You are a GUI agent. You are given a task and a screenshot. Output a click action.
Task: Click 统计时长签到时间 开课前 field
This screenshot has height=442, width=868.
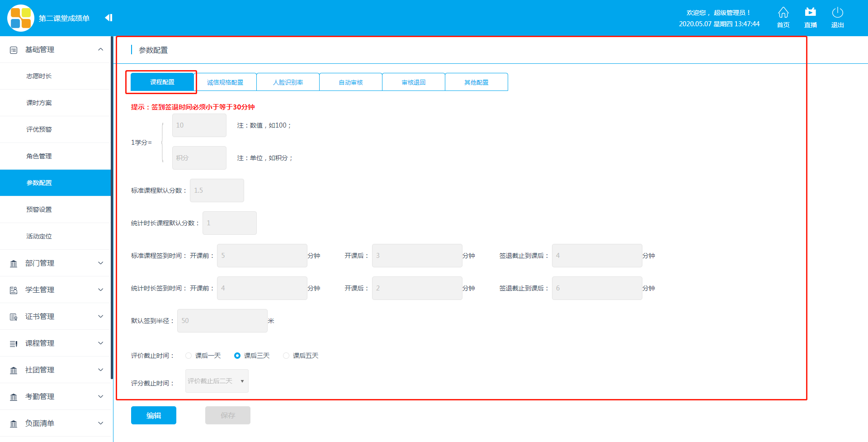pyautogui.click(x=262, y=288)
